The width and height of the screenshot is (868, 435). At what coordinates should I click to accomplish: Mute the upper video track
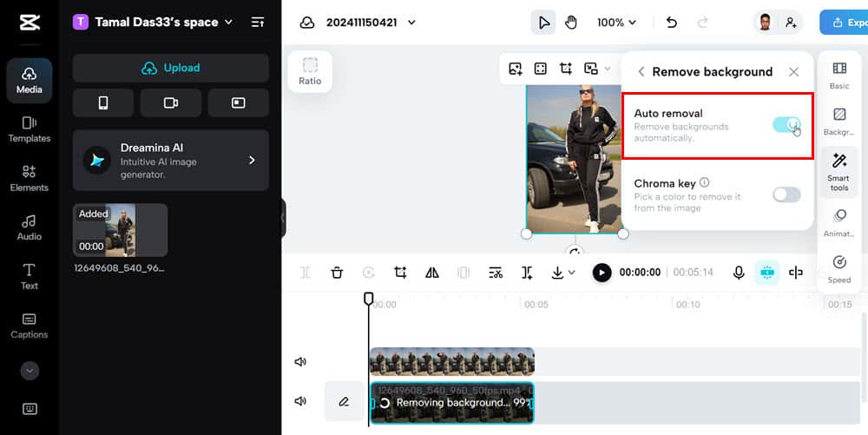click(x=300, y=362)
